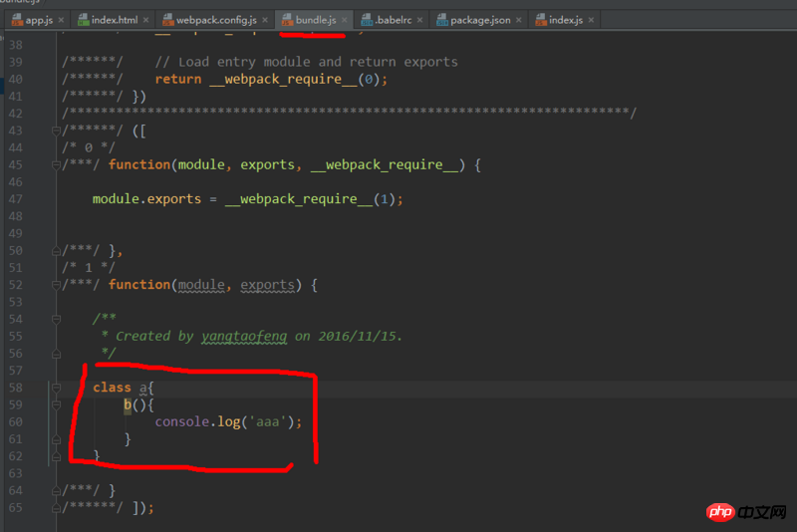Click the webpack.config.js tab file icon
This screenshot has width=797, height=532.
(x=166, y=20)
